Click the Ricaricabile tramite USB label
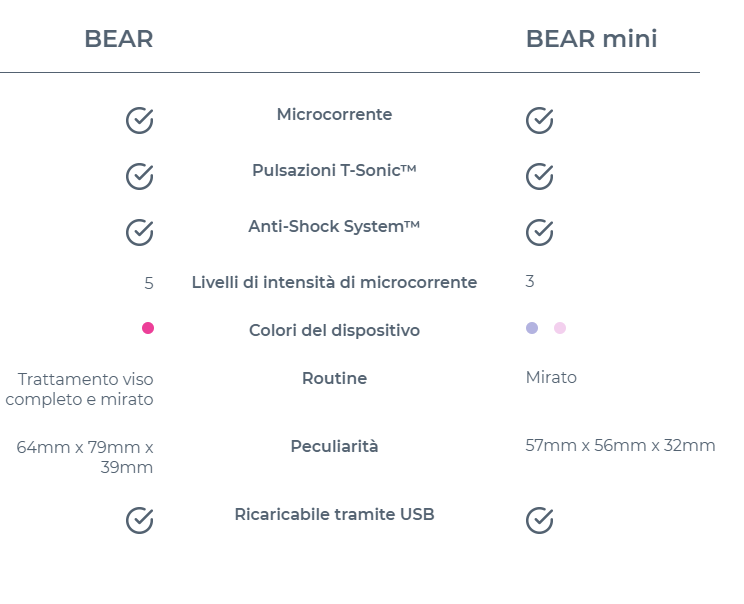 click(x=334, y=515)
